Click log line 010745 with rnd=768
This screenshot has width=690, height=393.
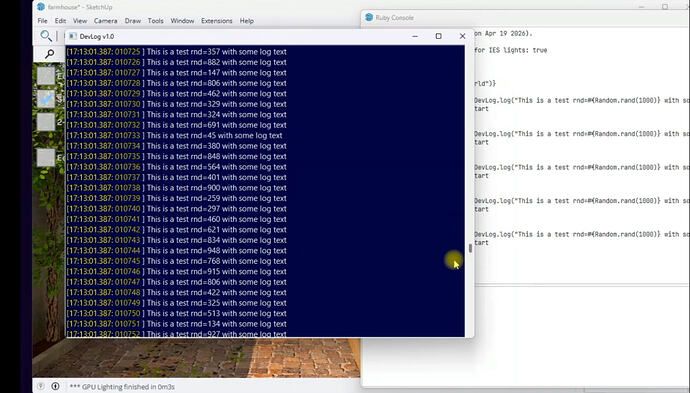pos(176,261)
